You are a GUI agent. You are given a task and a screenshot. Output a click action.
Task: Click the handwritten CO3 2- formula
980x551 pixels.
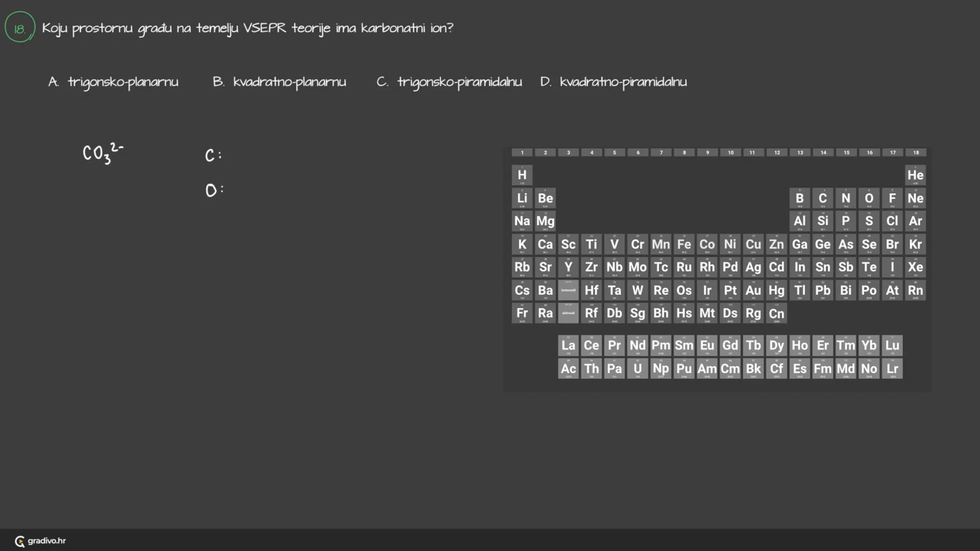103,153
